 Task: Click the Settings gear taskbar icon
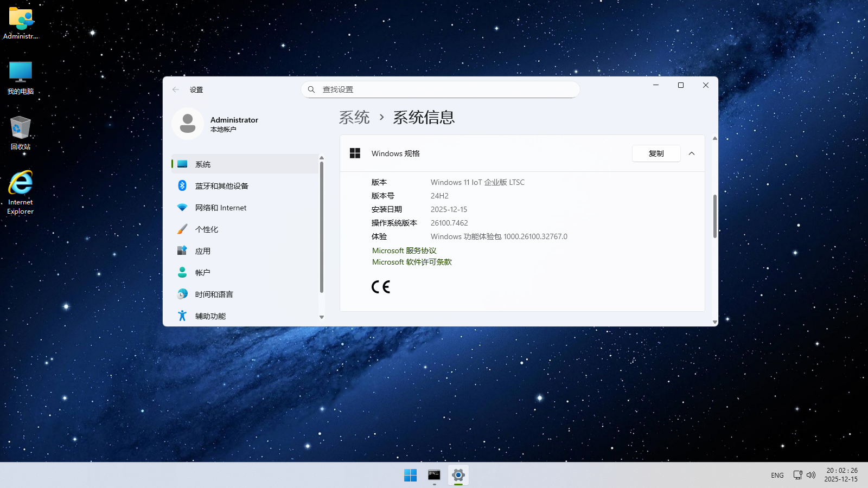pos(458,475)
